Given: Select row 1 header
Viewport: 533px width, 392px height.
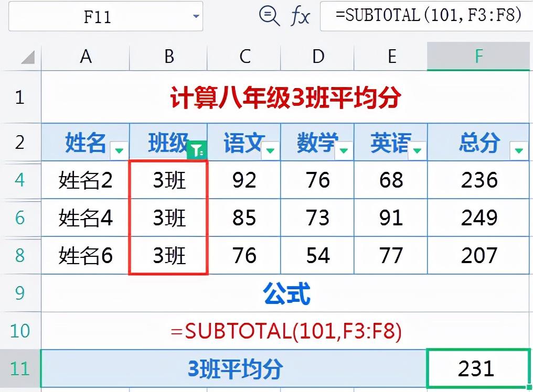Looking at the screenshot, I should [x=20, y=97].
